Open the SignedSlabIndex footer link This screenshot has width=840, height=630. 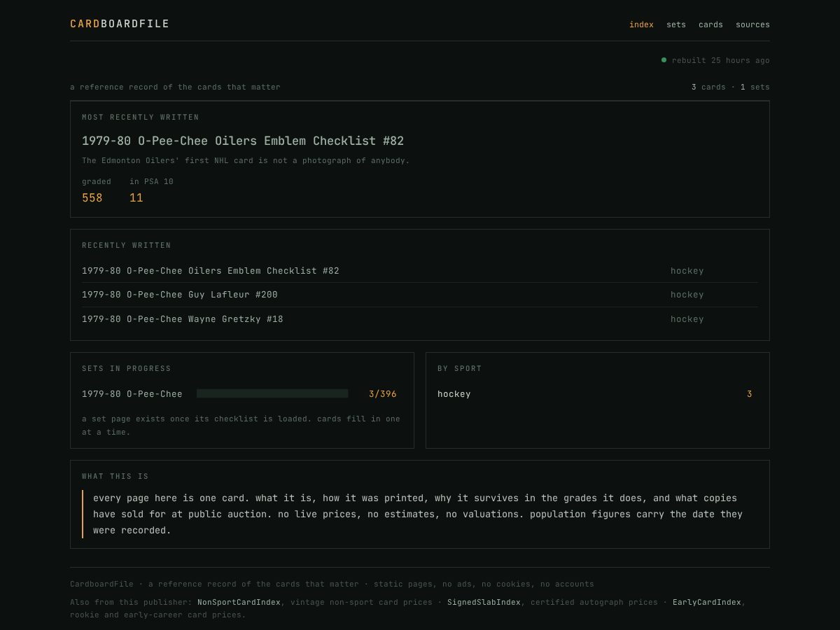484,602
